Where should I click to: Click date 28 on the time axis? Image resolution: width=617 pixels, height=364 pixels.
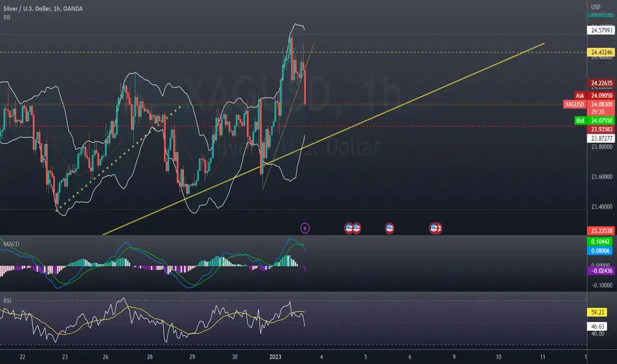150,357
